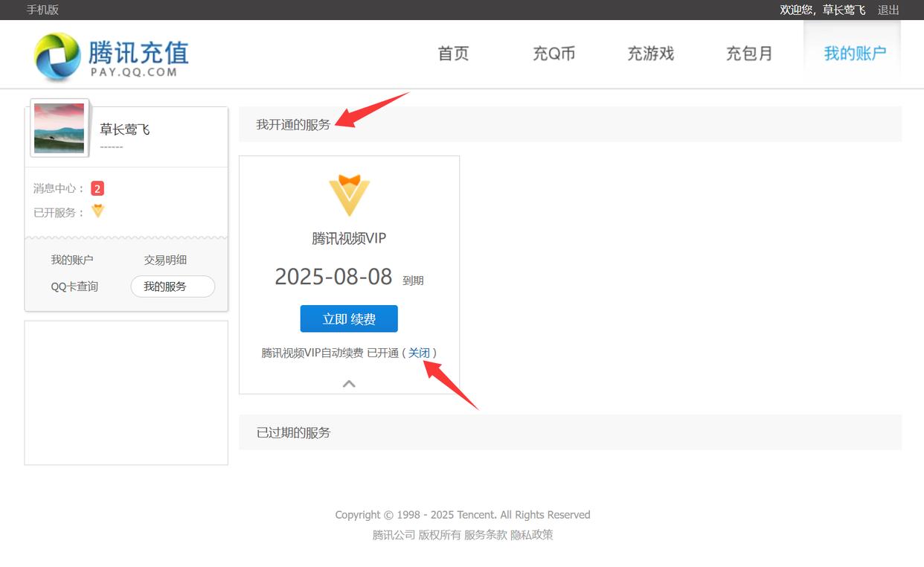Select 我的服务 pill button
The height and width of the screenshot is (567, 924).
(x=173, y=286)
